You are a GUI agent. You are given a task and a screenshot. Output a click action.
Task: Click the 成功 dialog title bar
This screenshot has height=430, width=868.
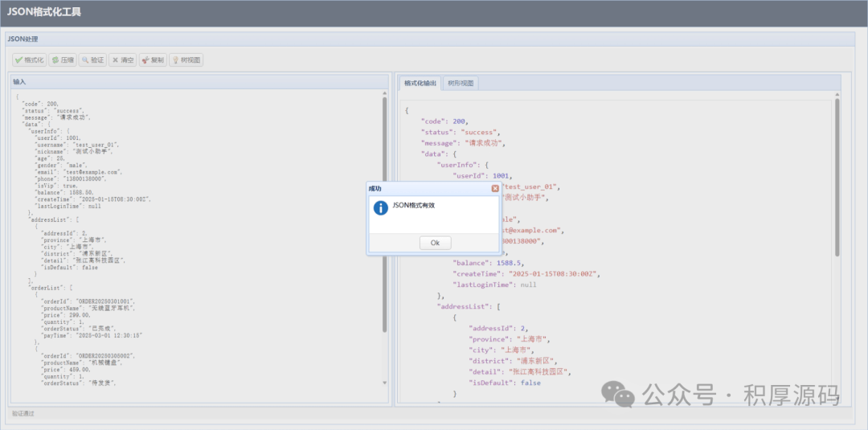(426, 188)
